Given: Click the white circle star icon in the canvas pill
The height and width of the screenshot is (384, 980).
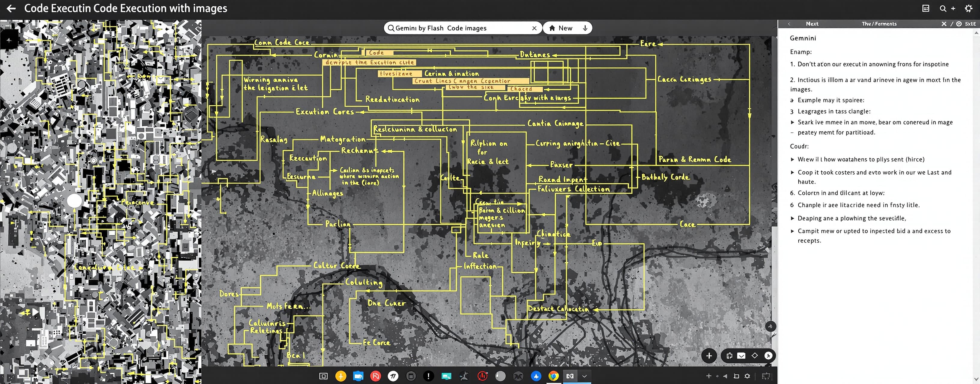Looking at the screenshot, I should coord(768,356).
